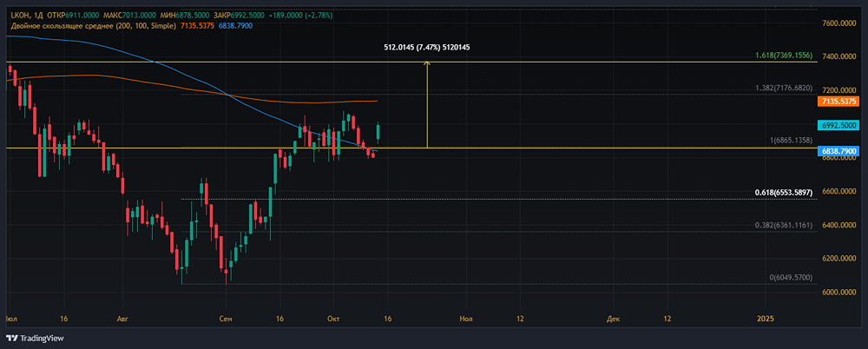Click the TradingView logo
Image resolution: width=868 pixels, height=349 pixels.
35,338
